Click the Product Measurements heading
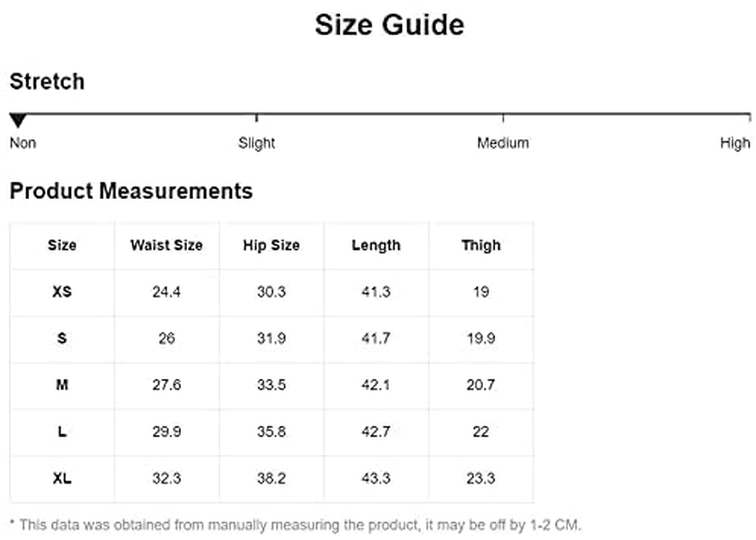The image size is (756, 540). click(131, 191)
